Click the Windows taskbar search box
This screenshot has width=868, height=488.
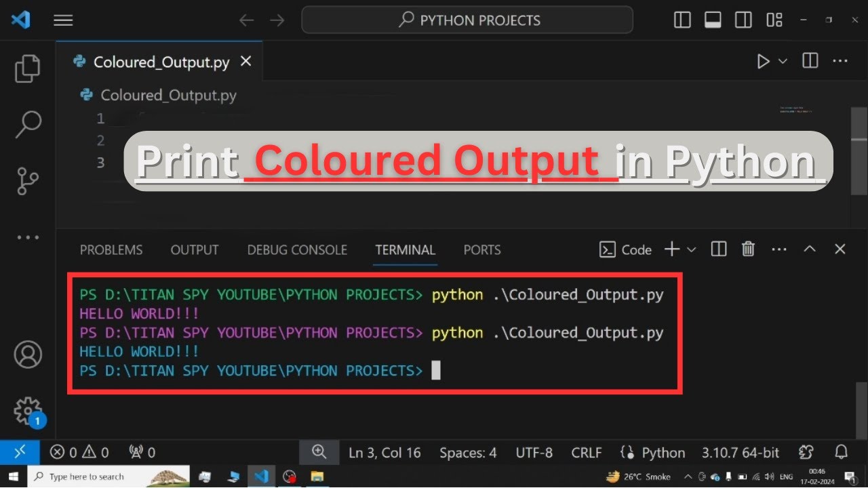pos(108,476)
